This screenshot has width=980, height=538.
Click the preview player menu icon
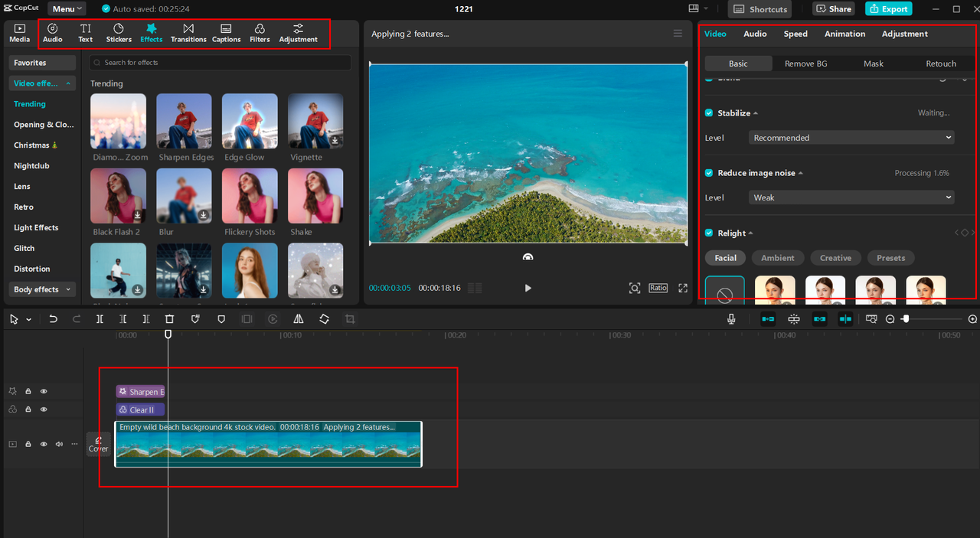pyautogui.click(x=678, y=34)
